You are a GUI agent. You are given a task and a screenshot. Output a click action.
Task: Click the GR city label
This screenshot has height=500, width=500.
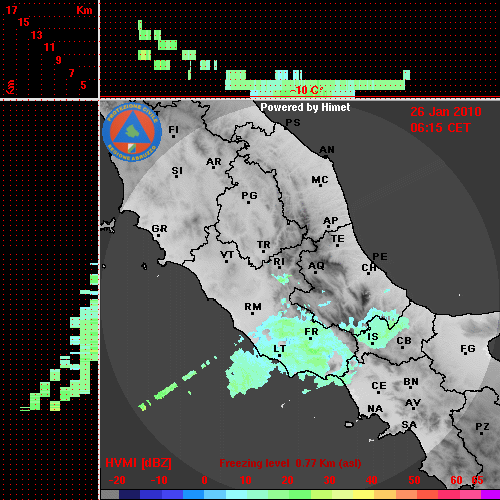click(x=159, y=229)
